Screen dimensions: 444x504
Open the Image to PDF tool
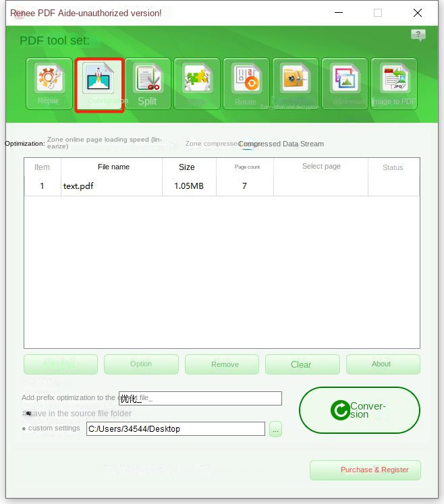click(x=394, y=84)
